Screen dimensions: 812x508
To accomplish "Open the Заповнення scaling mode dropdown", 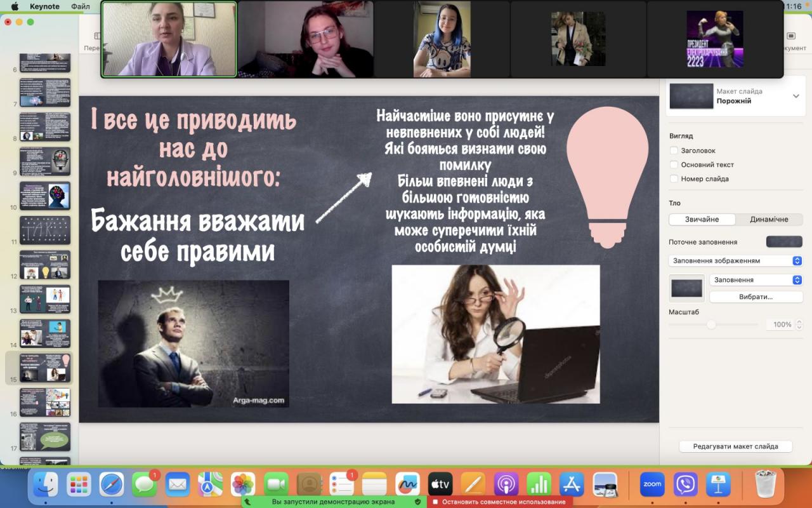I will (x=756, y=280).
